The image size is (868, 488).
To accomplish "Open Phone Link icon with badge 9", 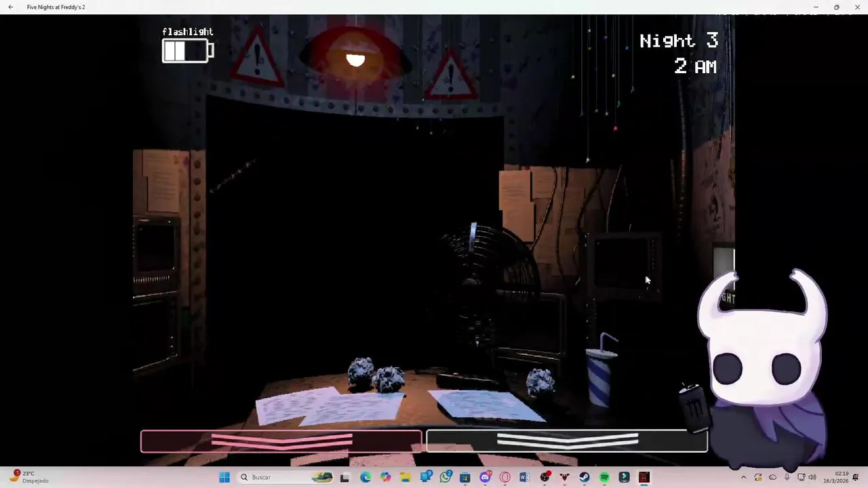I will (426, 476).
